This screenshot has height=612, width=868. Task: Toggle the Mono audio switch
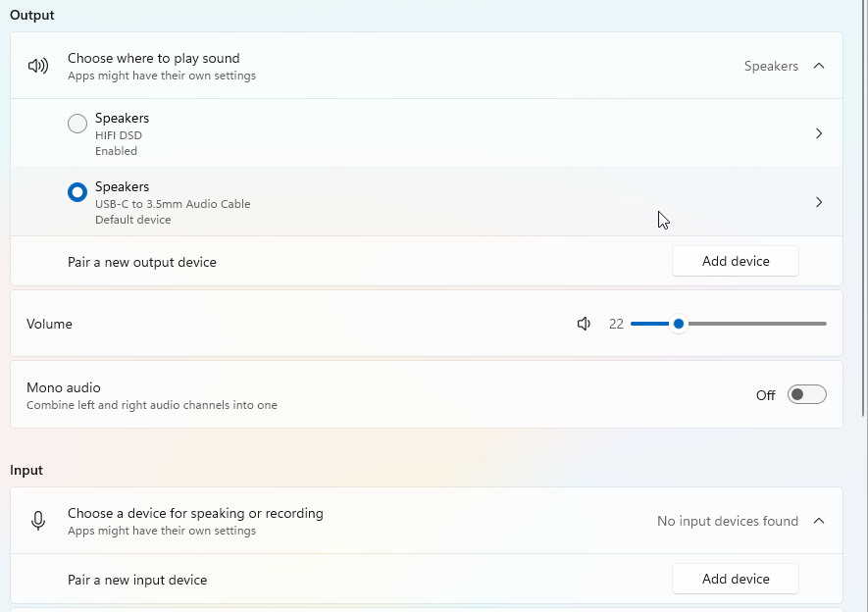(x=807, y=394)
